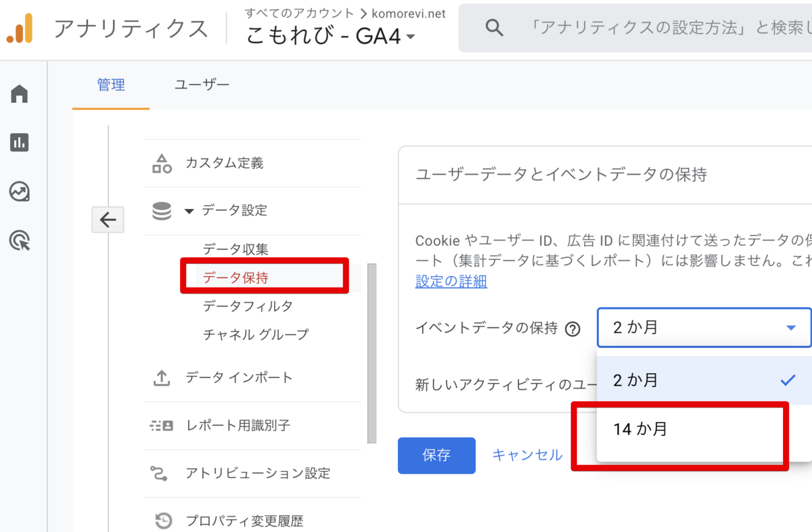Viewport: 812px width, 532px height.
Task: Switch to the 管理 tab
Action: pyautogui.click(x=111, y=85)
